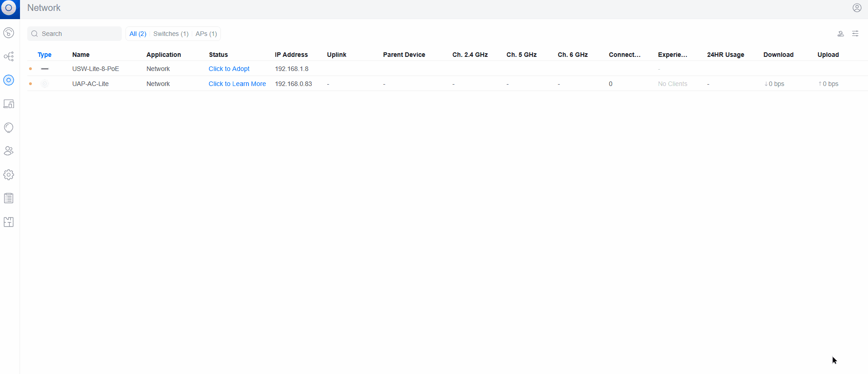Open the System Log list icon
Viewport: 868px width, 374px height.
coord(9,198)
